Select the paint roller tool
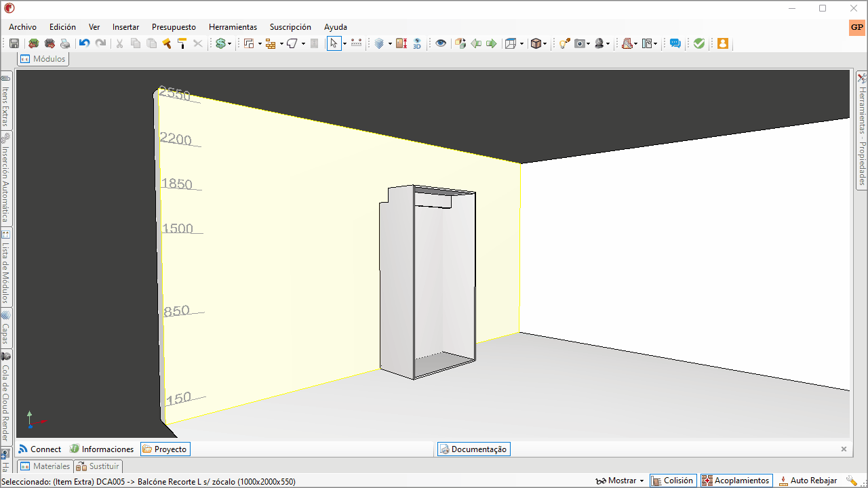The width and height of the screenshot is (868, 488). 182,43
